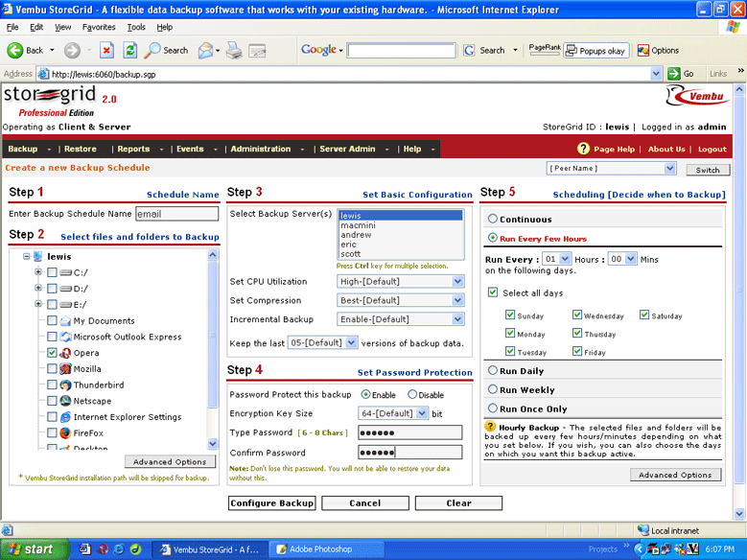The image size is (747, 560).
Task: Select the Continuous radio button
Action: point(493,219)
